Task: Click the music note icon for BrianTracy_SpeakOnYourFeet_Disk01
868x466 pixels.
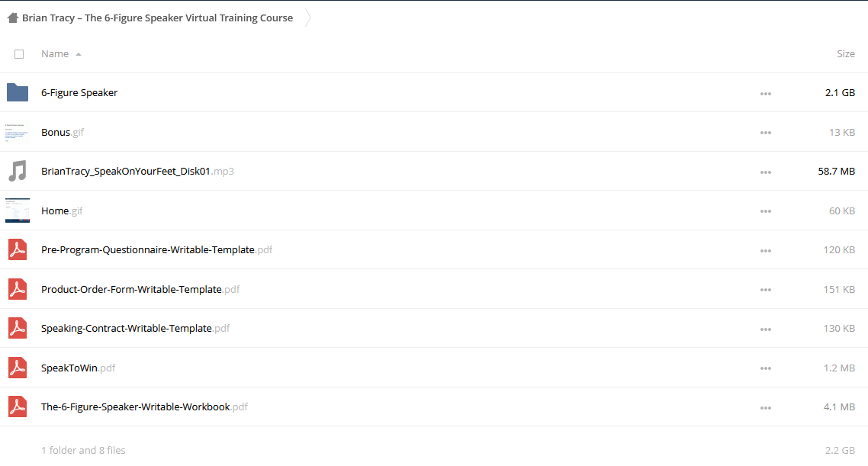Action: coord(18,171)
